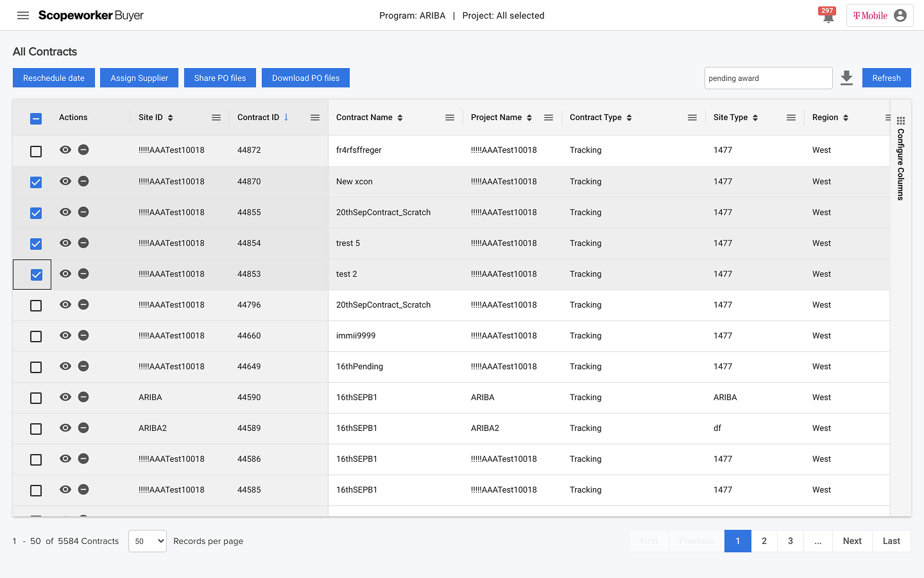Check the box for contract 44872
The width and height of the screenshot is (924, 578).
coord(36,151)
